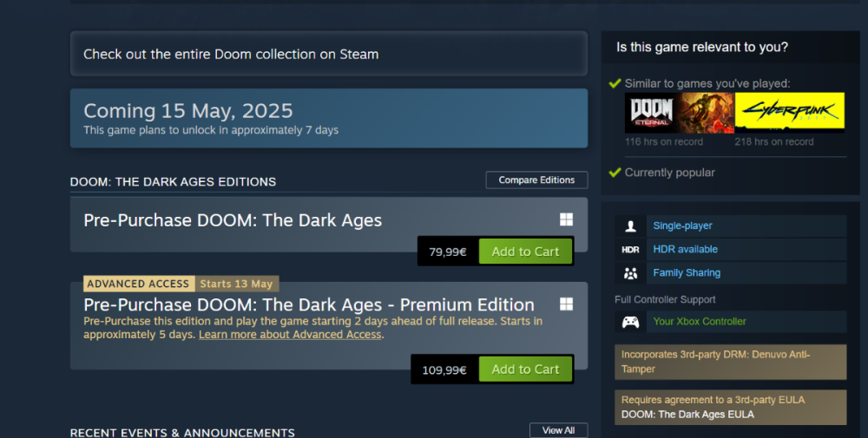Add standard DOOM: The Dark Ages to cart
868x438 pixels.
(525, 252)
